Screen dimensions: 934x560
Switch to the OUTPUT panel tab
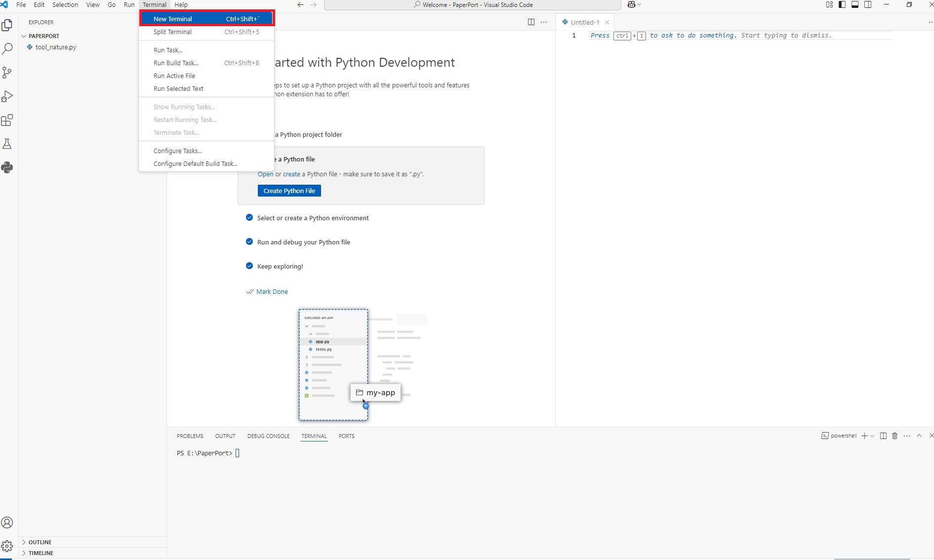click(225, 436)
